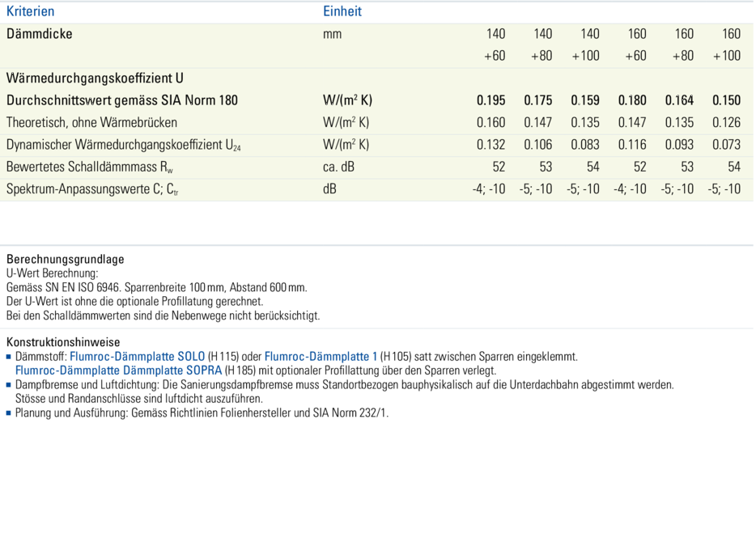
Task: Click the dynamic U-value 0.073
Action: pyautogui.click(x=726, y=145)
